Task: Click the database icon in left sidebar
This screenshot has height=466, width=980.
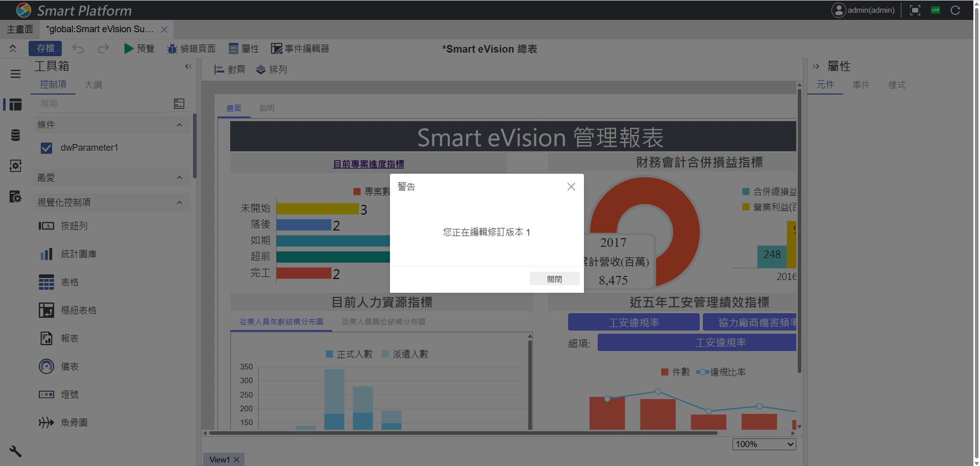Action: (x=15, y=135)
